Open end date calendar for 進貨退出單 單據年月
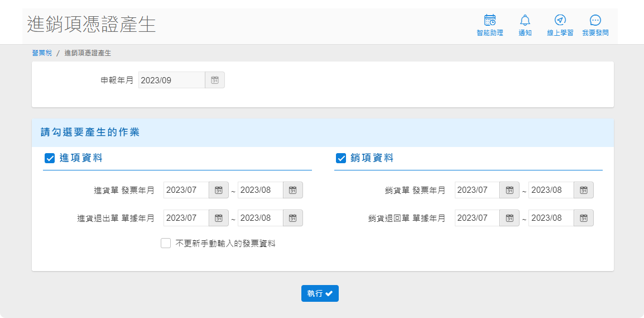644x318 pixels. (292, 218)
